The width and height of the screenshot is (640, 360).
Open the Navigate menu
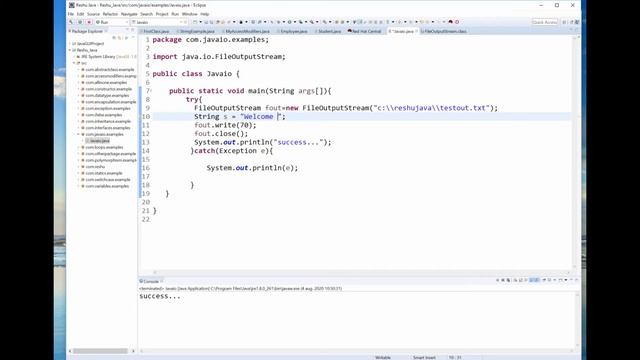pos(129,14)
